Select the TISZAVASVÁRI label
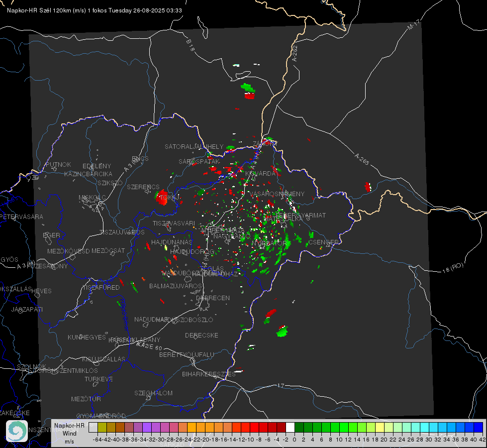Image resolution: width=487 pixels, height=448 pixels. [x=174, y=223]
